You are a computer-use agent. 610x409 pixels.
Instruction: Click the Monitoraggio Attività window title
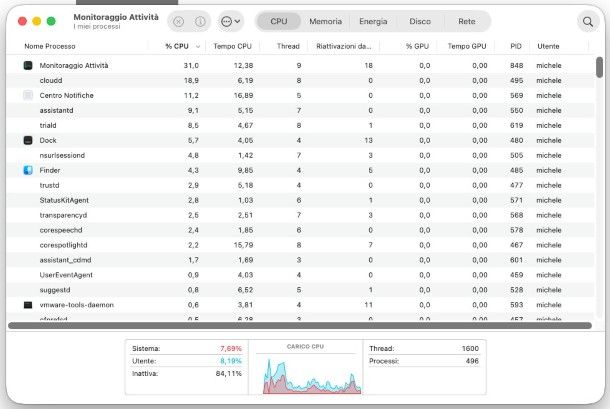[x=116, y=17]
